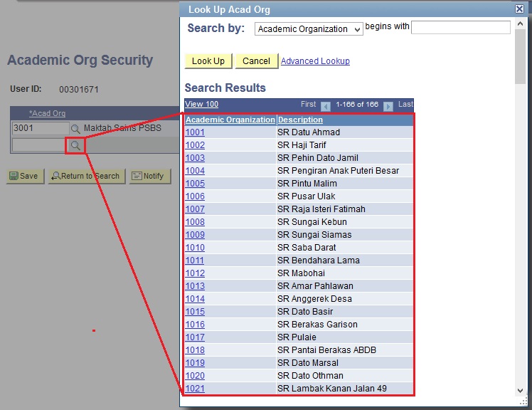The image size is (532, 410).
Task: Click Acad Org column header link
Action: [47, 113]
